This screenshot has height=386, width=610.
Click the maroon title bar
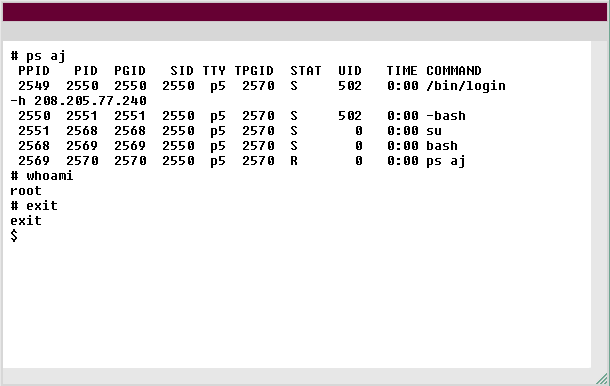[305, 12]
